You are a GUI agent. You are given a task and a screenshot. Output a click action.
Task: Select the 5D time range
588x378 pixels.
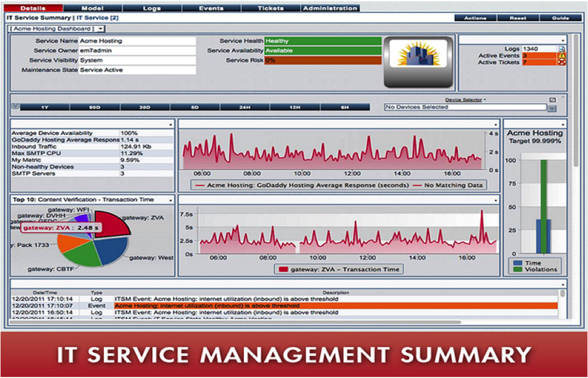tap(195, 108)
